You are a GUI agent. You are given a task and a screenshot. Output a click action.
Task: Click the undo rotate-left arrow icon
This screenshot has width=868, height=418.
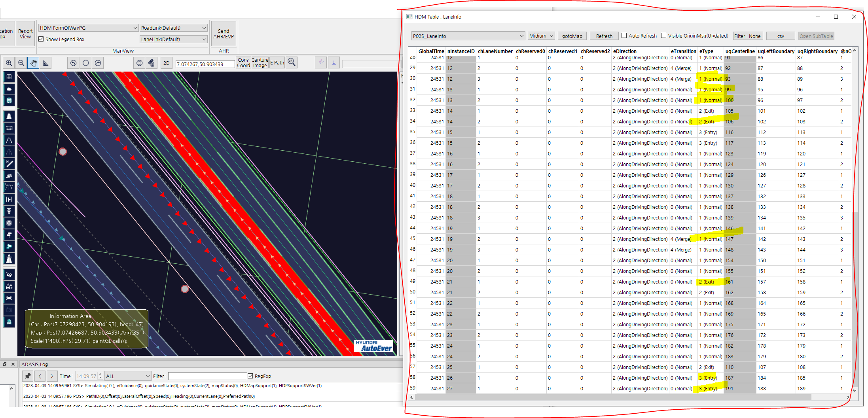coord(73,62)
